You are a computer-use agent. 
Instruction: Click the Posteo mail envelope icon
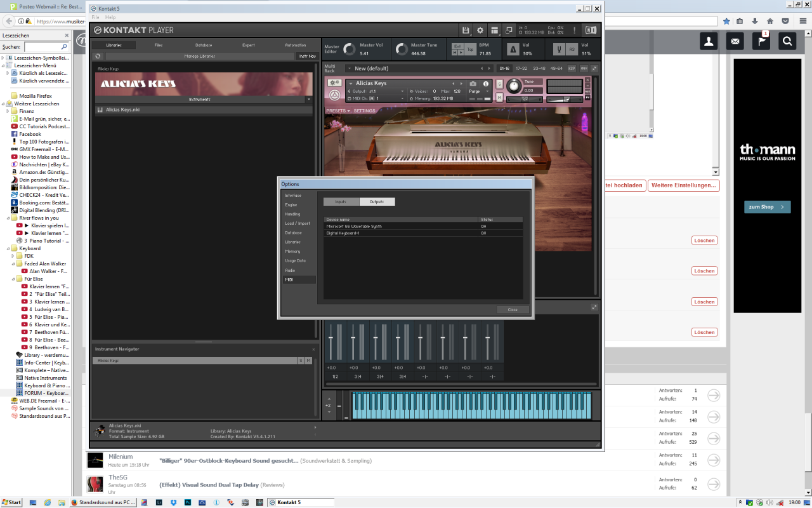(735, 41)
